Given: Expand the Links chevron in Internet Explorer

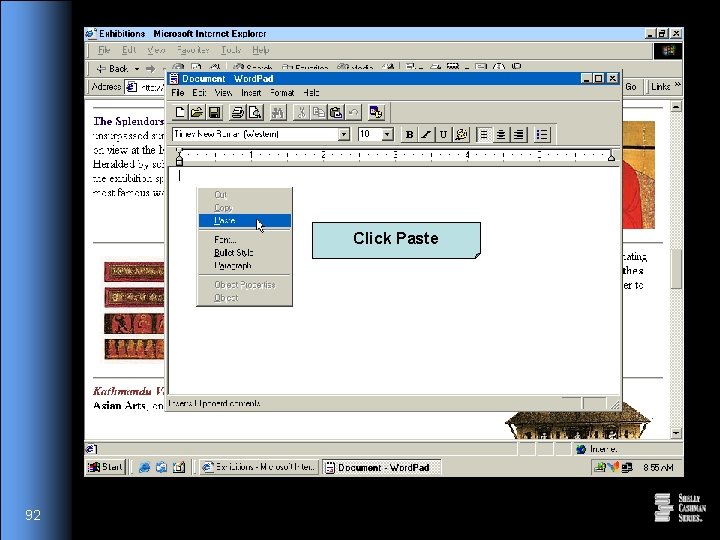Looking at the screenshot, I should [677, 86].
